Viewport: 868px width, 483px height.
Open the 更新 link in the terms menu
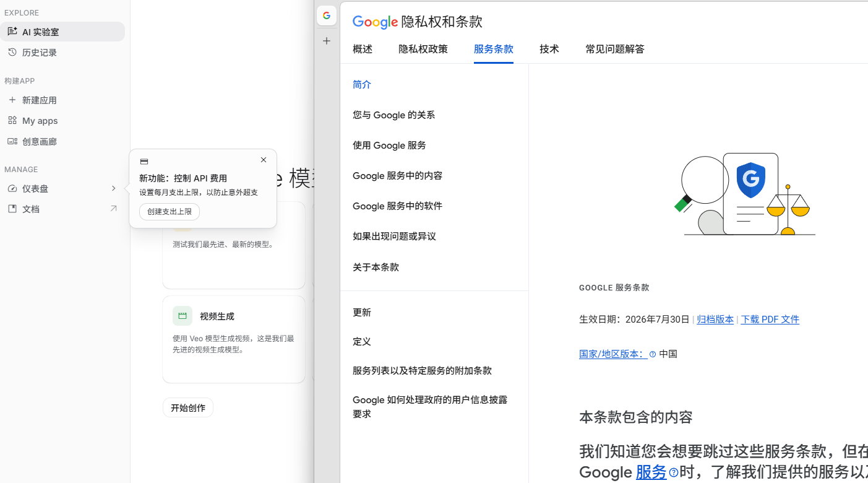[362, 313]
